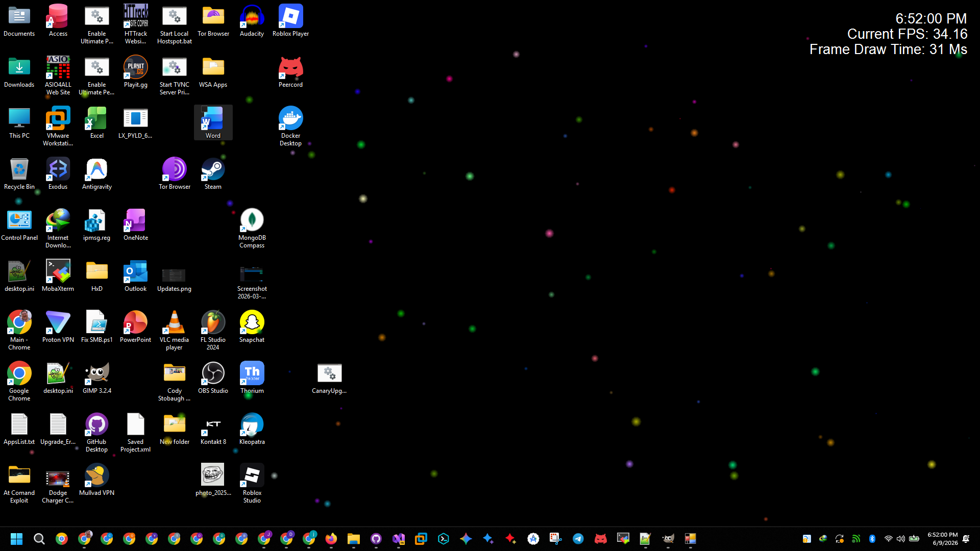Launch Docker Desktop from the desktop
This screenshot has width=980, height=551.
point(290,126)
